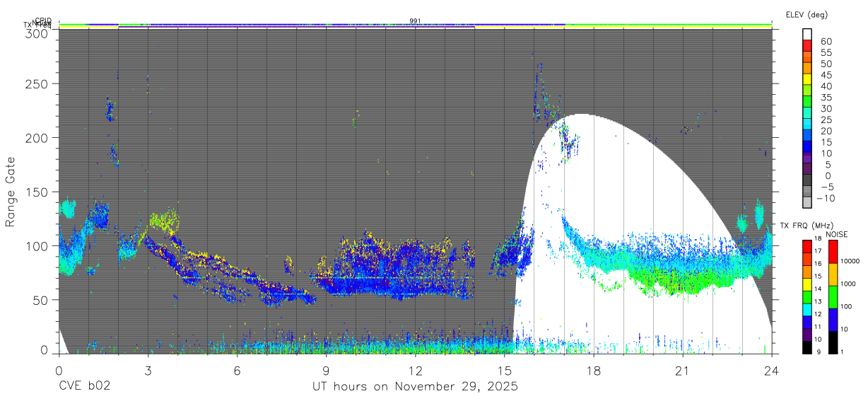Click the '-5' tick on ELEV color bar
This screenshot has height=401, width=868.
click(826, 187)
